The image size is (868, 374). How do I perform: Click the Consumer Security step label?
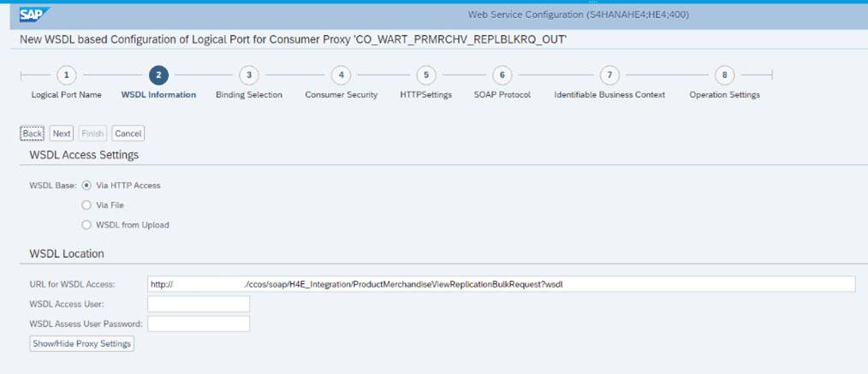[341, 95]
